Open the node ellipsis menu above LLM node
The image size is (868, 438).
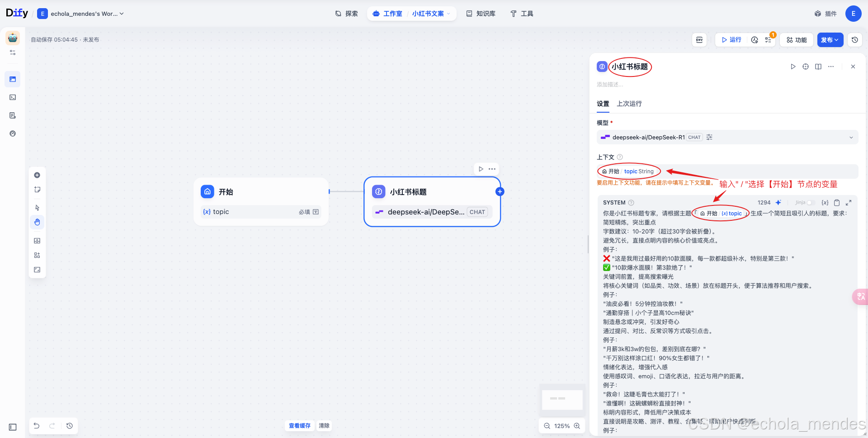coord(492,169)
